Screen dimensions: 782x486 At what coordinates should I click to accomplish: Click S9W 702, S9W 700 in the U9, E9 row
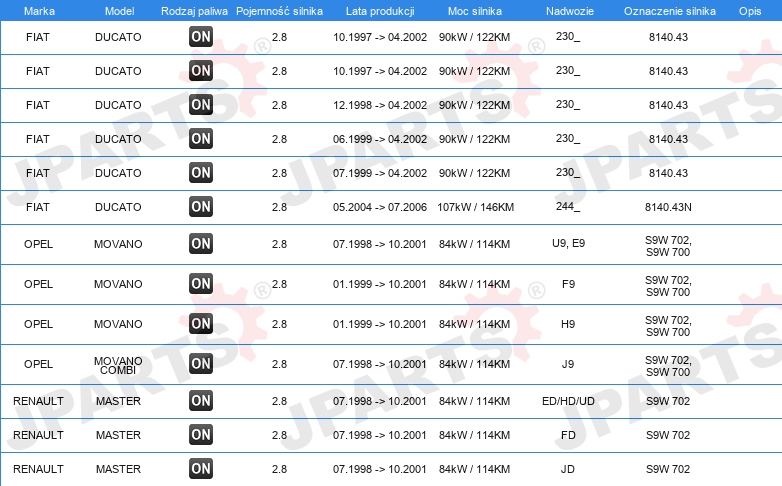(668, 246)
